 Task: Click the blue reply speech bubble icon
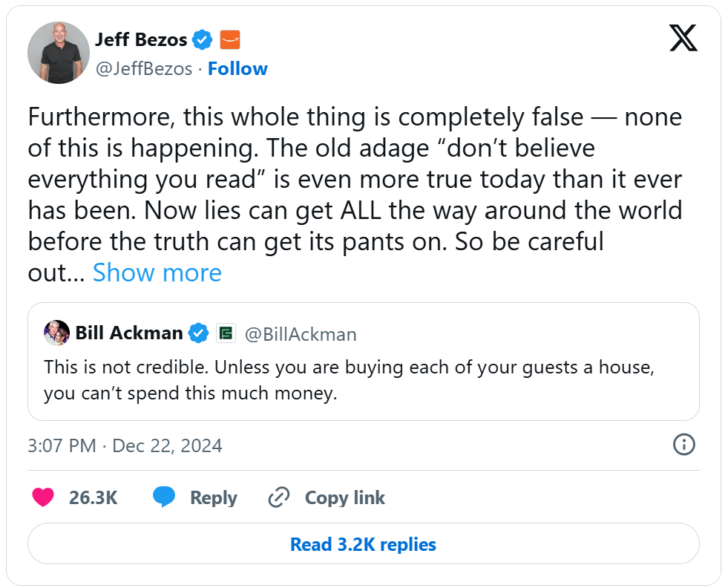click(x=164, y=497)
